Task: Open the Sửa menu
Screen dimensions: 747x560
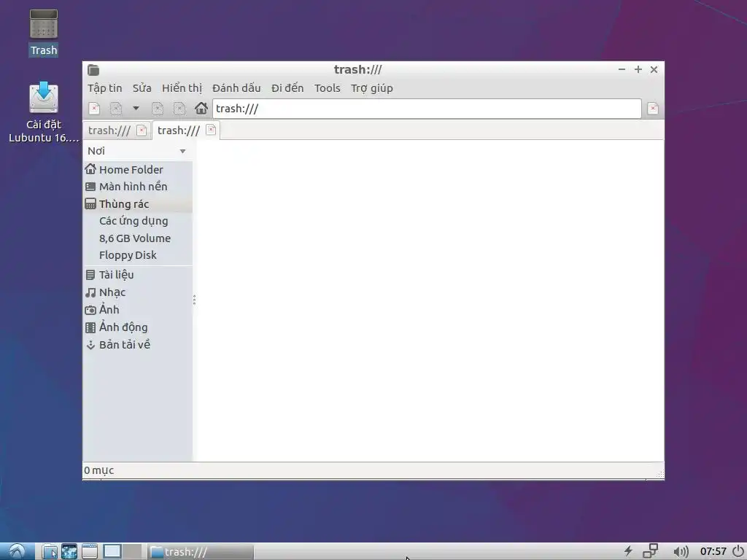Action: point(142,88)
